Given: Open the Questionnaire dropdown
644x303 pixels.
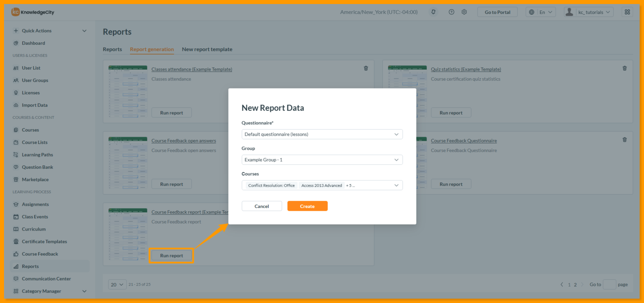Looking at the screenshot, I should click(322, 134).
